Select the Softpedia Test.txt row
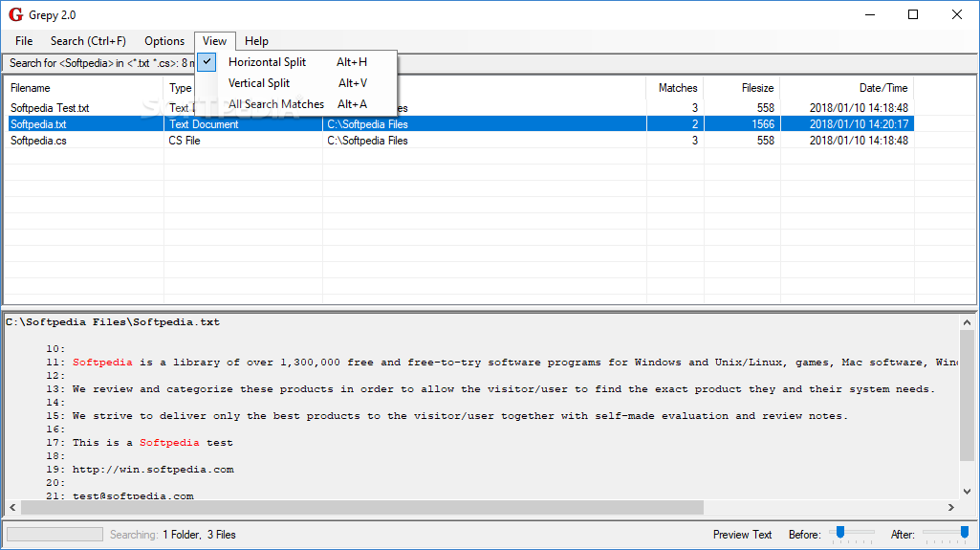 (x=459, y=108)
